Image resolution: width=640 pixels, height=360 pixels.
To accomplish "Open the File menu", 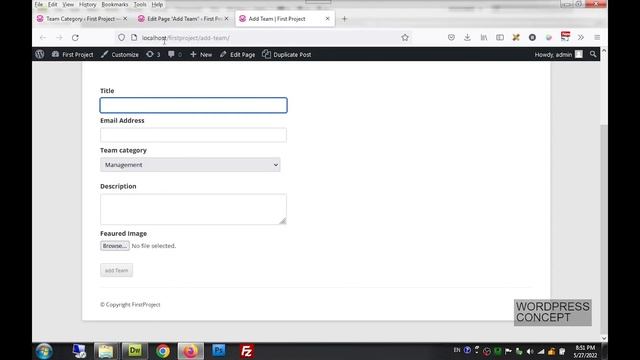I will tap(39, 4).
